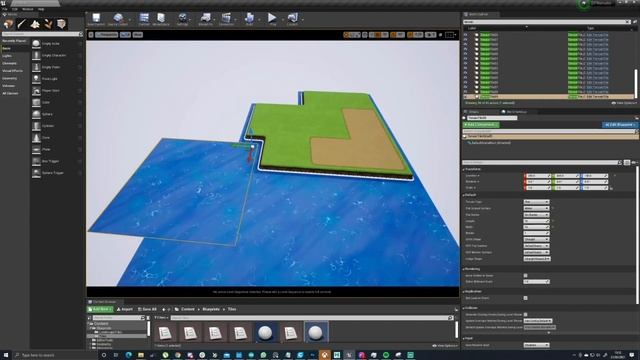Click the place-actors search field
Image resolution: width=640 pixels, height=360 pixels.
[x=42, y=34]
